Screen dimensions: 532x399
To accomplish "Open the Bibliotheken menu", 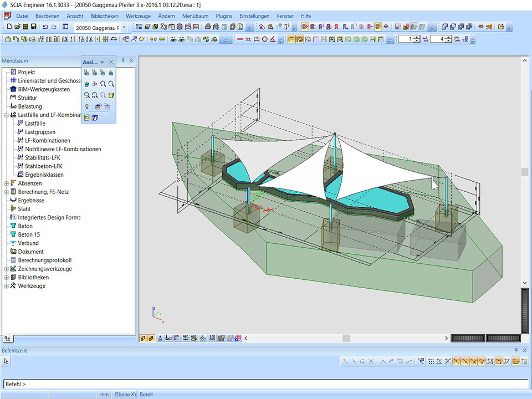I will click(104, 16).
